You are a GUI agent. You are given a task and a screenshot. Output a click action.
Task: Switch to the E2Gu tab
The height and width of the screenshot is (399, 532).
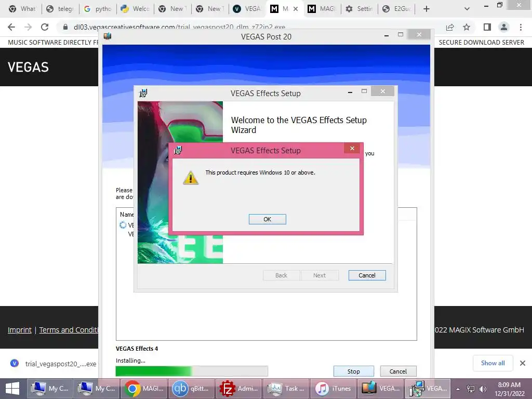396,9
